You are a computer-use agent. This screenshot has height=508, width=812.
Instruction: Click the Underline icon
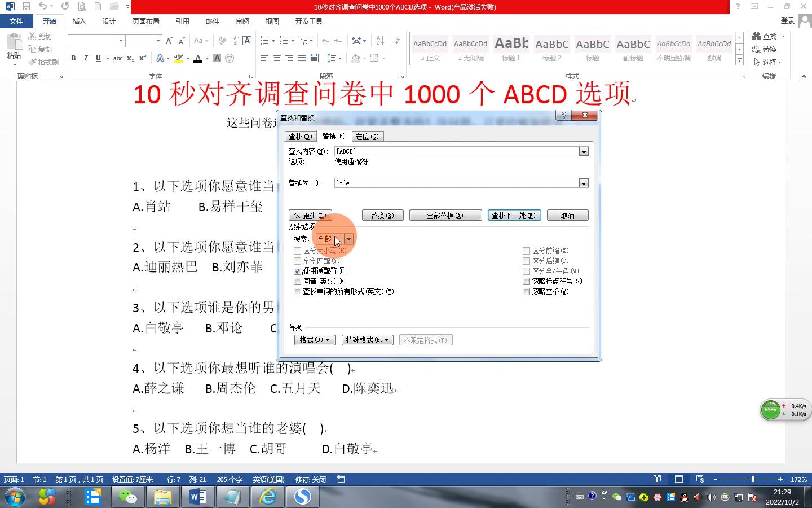pos(98,58)
